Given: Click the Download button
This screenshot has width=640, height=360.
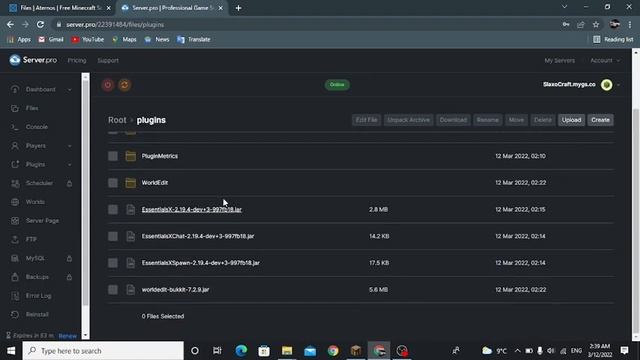Looking at the screenshot, I should click(453, 120).
